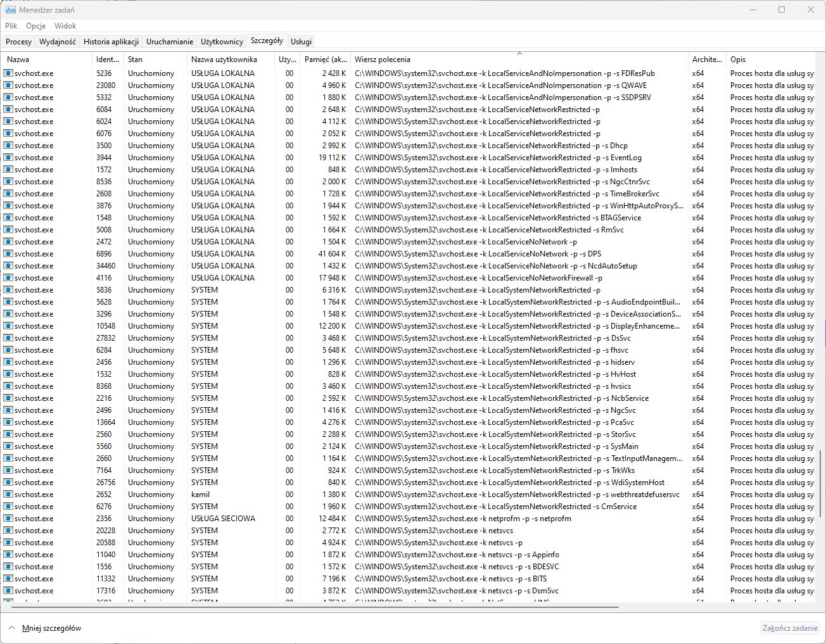
Task: Open the Usługi tab
Action: click(301, 41)
